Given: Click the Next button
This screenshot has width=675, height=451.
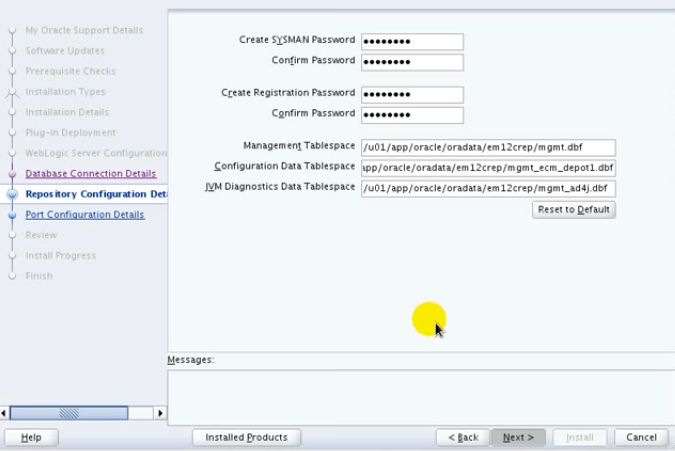Looking at the screenshot, I should [x=518, y=437].
